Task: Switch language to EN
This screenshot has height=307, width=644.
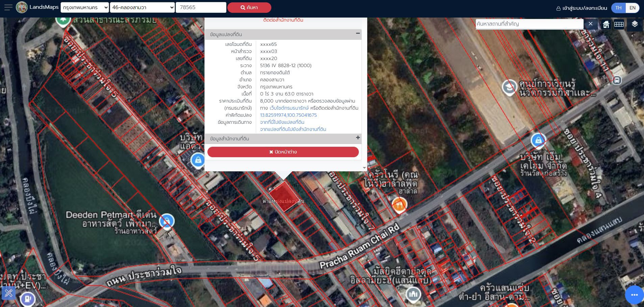Action: tap(633, 8)
